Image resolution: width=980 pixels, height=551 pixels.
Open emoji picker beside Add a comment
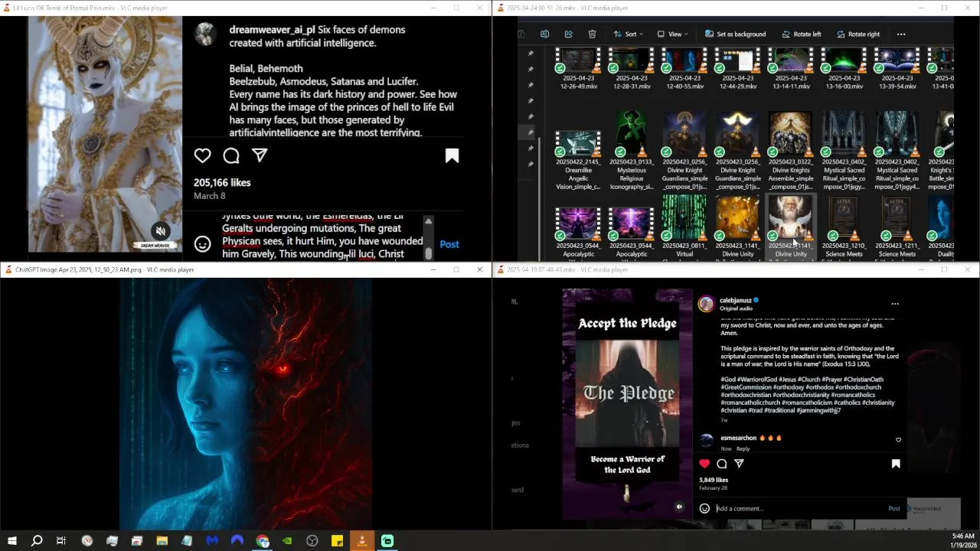coord(704,508)
